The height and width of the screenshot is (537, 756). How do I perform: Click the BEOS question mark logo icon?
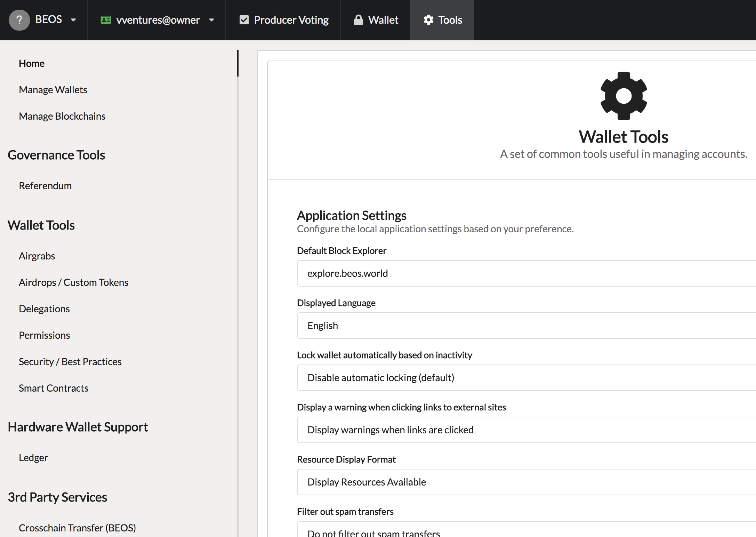[x=19, y=20]
